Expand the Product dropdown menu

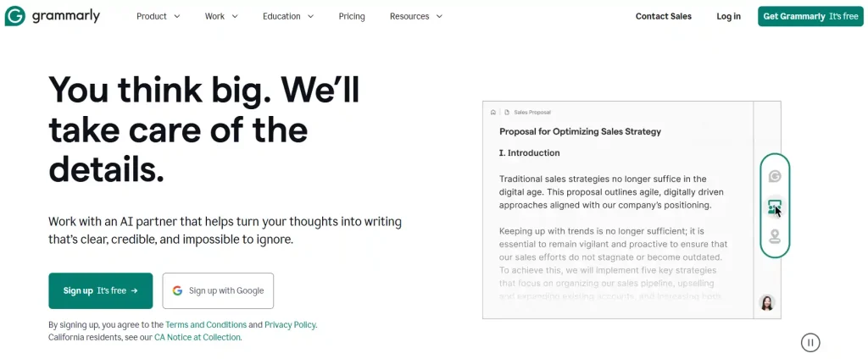coord(158,16)
